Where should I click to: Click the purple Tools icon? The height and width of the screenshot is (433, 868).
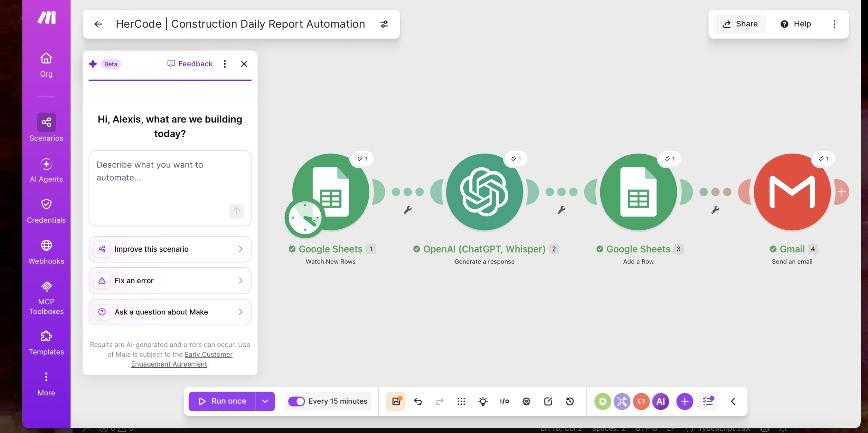click(622, 401)
